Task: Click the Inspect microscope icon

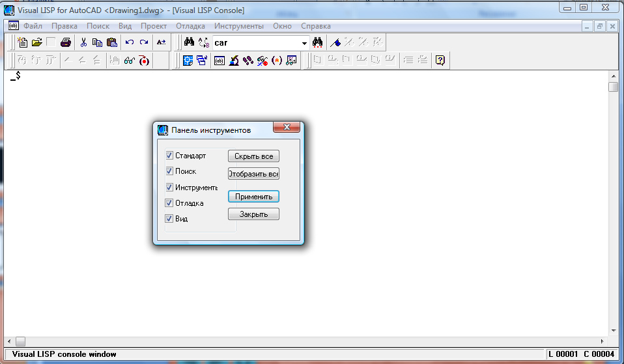Action: point(234,61)
